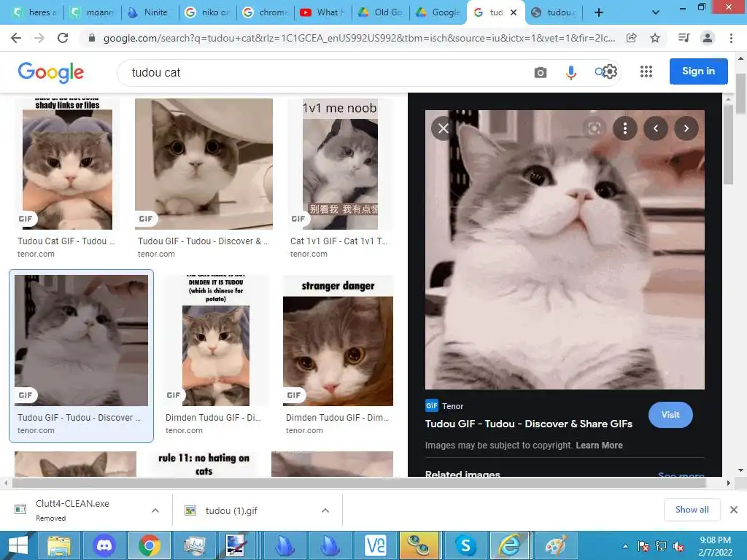Switch to the YouTube 'What H' tab

[x=323, y=12]
